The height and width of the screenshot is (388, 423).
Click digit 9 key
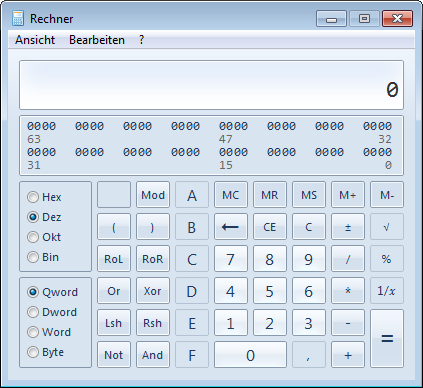(x=309, y=259)
